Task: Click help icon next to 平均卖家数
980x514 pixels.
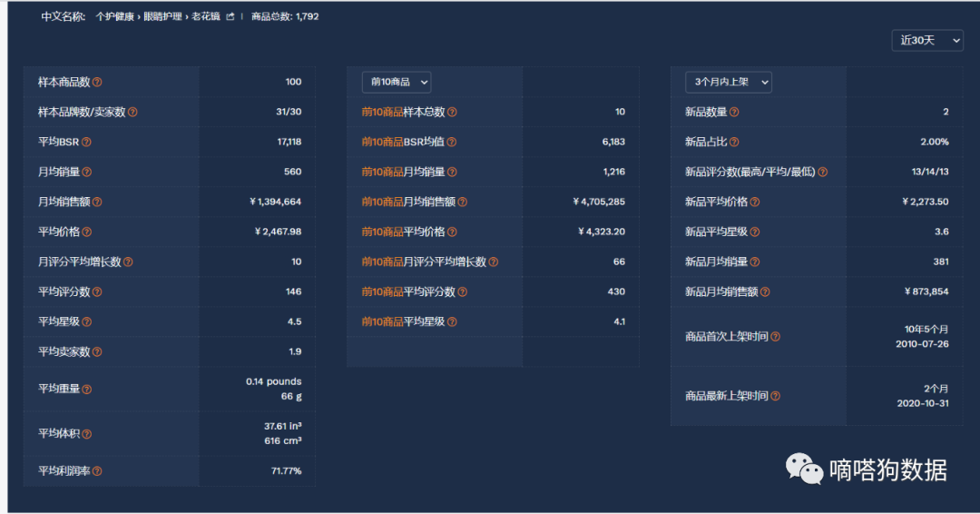Action: coord(97,352)
